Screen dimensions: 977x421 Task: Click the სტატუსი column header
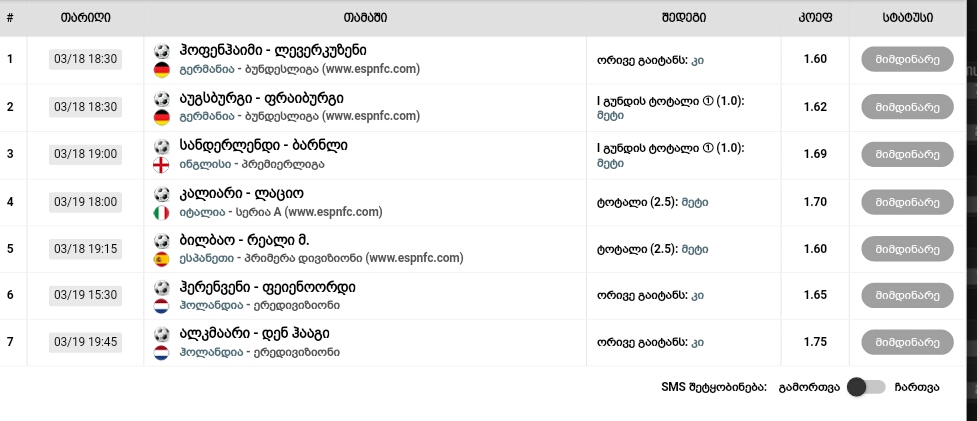point(908,18)
